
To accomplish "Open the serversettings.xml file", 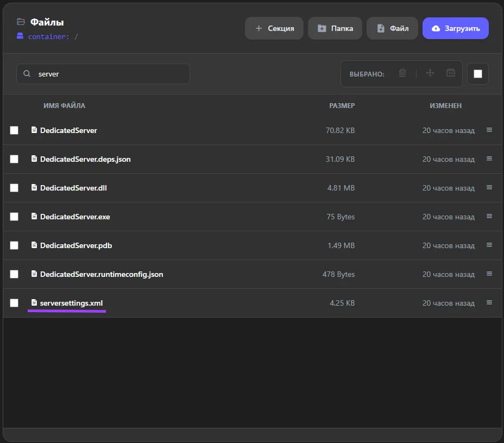I will 71,303.
